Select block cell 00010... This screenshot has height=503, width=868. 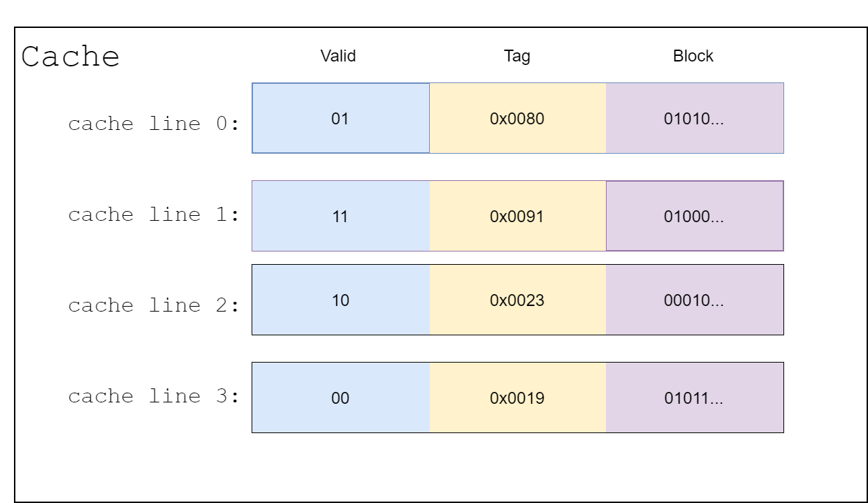coord(695,300)
